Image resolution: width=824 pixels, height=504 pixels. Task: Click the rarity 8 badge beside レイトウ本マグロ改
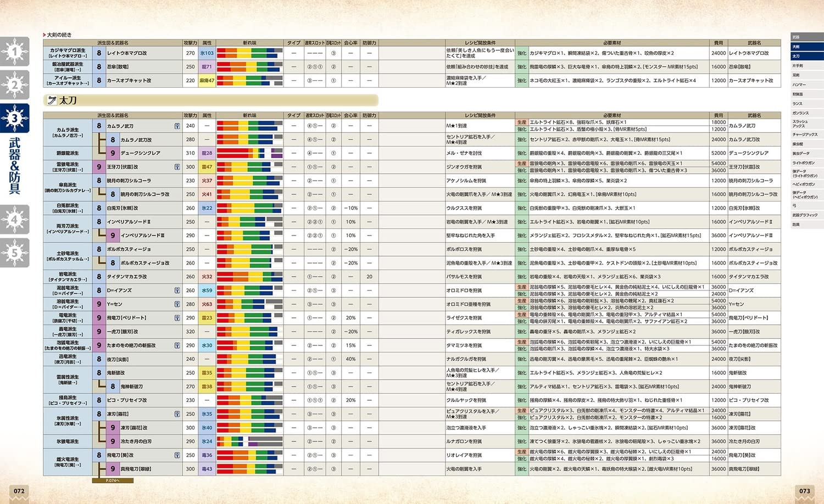pos(99,53)
